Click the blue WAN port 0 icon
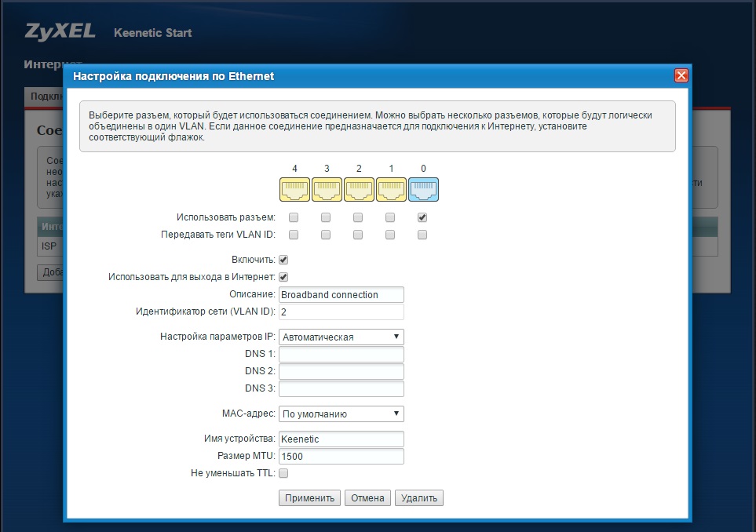The height and width of the screenshot is (532, 756). 423,190
